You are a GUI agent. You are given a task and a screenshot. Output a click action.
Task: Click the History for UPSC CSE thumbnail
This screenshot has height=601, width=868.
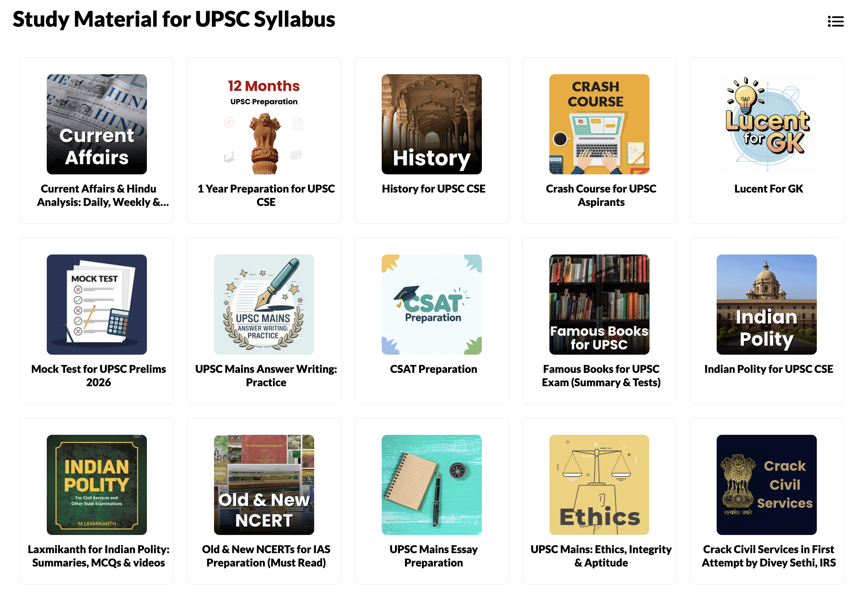pyautogui.click(x=431, y=124)
